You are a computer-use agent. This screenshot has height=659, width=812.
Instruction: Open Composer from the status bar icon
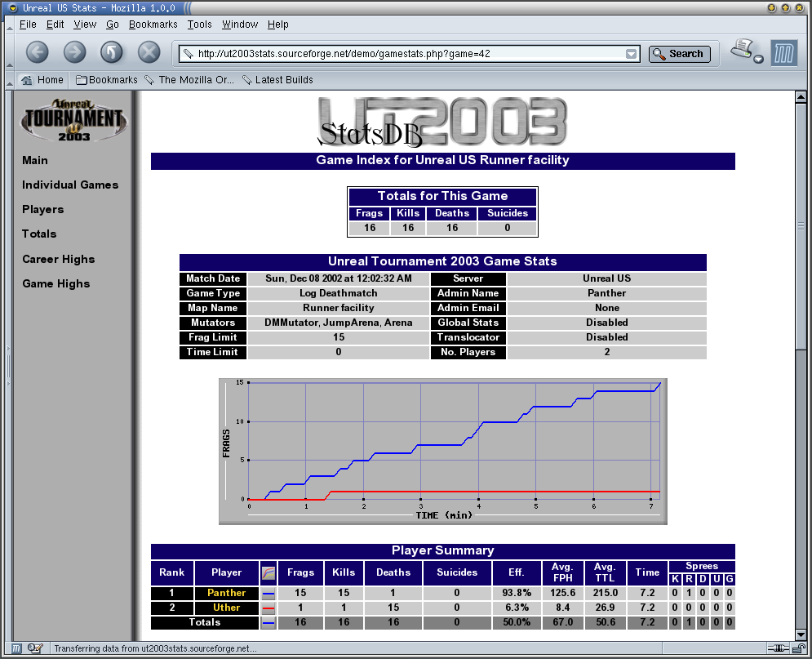pyautogui.click(x=35, y=648)
